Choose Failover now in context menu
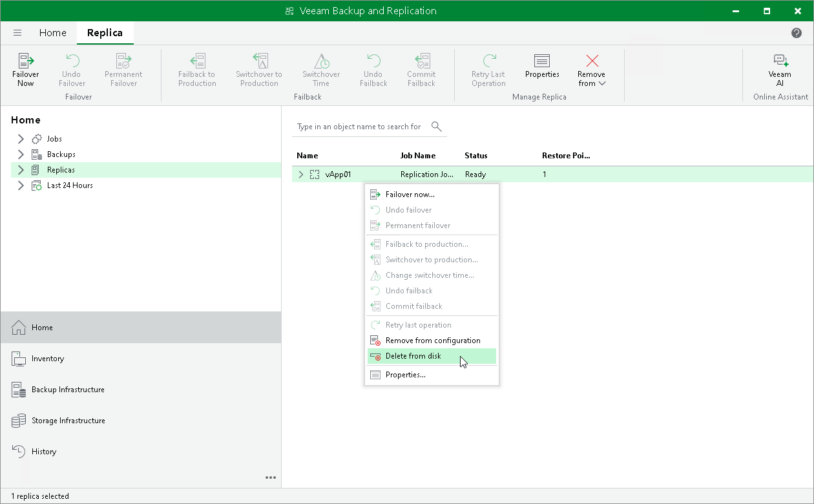Screen dimensions: 814x504 (x=432, y=194)
